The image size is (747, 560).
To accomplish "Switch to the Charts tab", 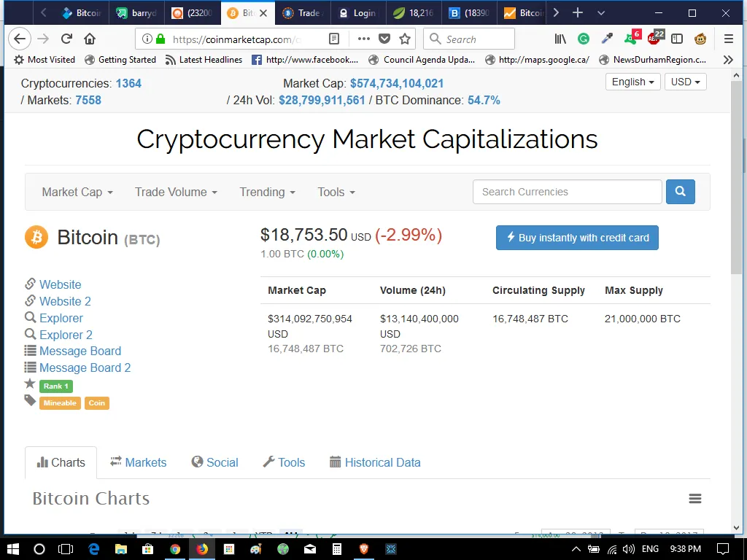I will (x=61, y=462).
